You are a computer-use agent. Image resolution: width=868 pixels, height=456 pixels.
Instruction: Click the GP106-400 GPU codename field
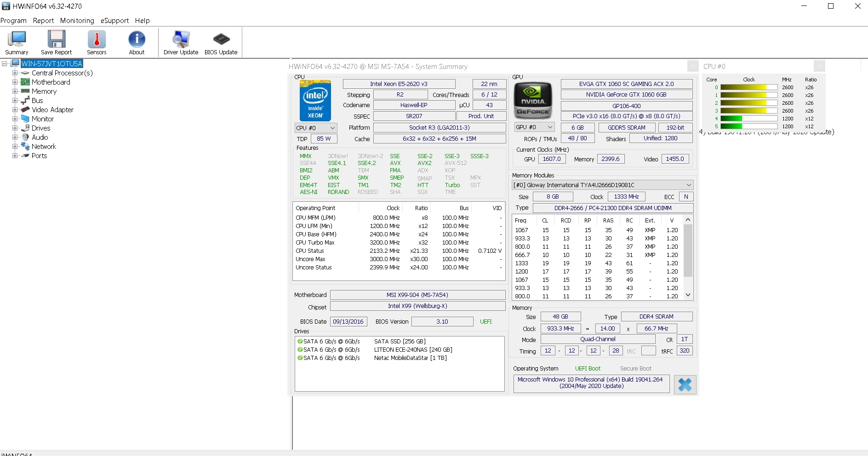pos(627,106)
